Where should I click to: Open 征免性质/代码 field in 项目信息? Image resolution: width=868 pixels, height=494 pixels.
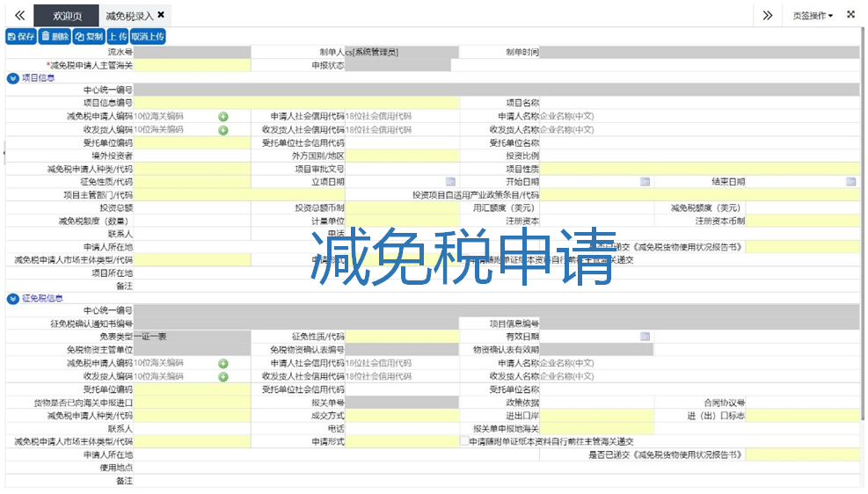[x=192, y=181]
